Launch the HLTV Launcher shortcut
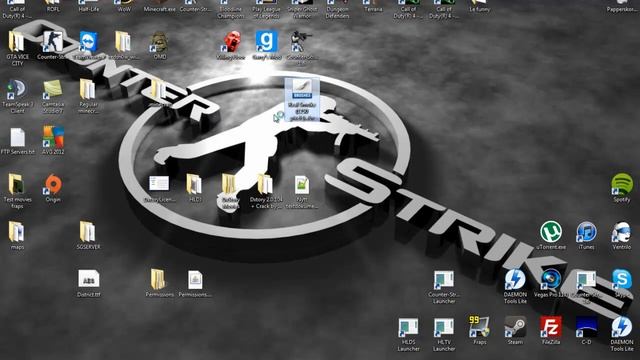This screenshot has height=360, width=640. pyautogui.click(x=444, y=327)
